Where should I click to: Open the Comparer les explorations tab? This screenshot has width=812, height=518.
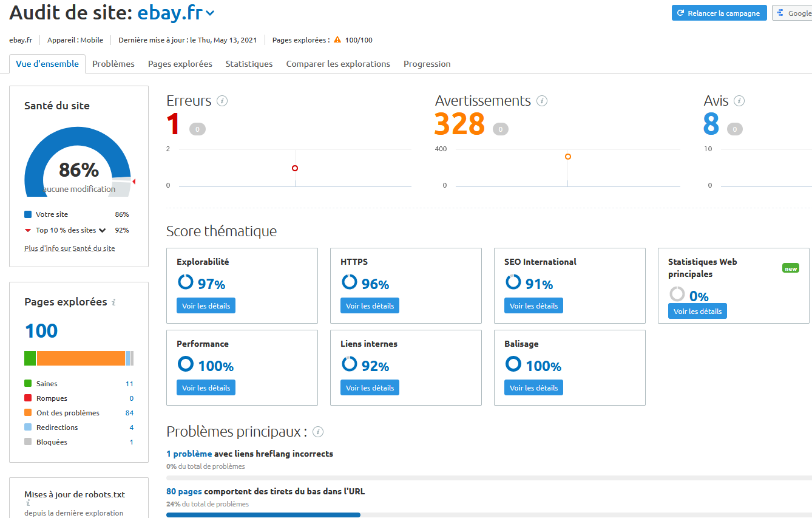tap(338, 64)
